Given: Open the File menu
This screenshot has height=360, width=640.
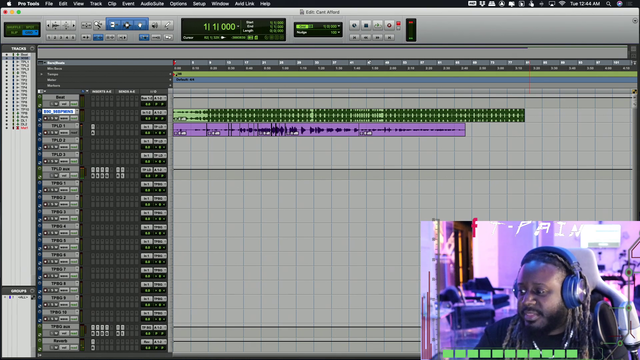Looking at the screenshot, I should pos(49,4).
